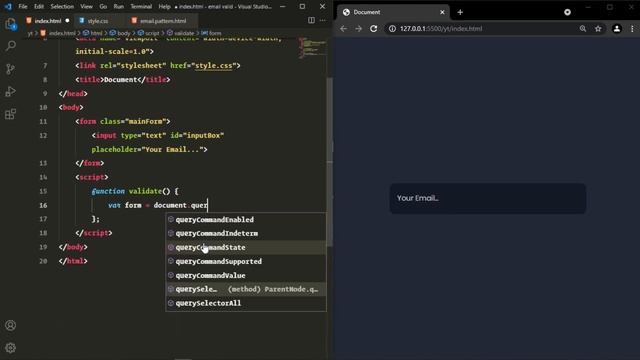This screenshot has height=360, width=640.
Task: Choose queryCommandIndeterm suggestion
Action: [x=246, y=233]
